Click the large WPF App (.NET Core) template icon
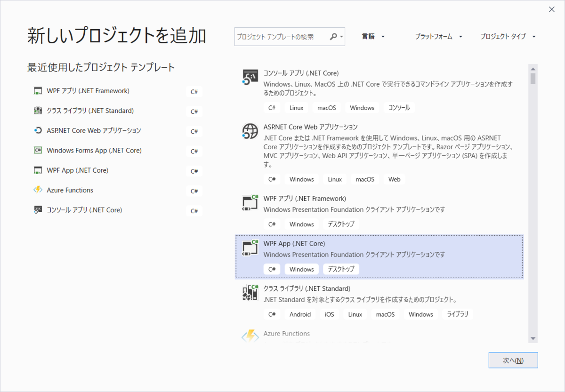 [250, 248]
